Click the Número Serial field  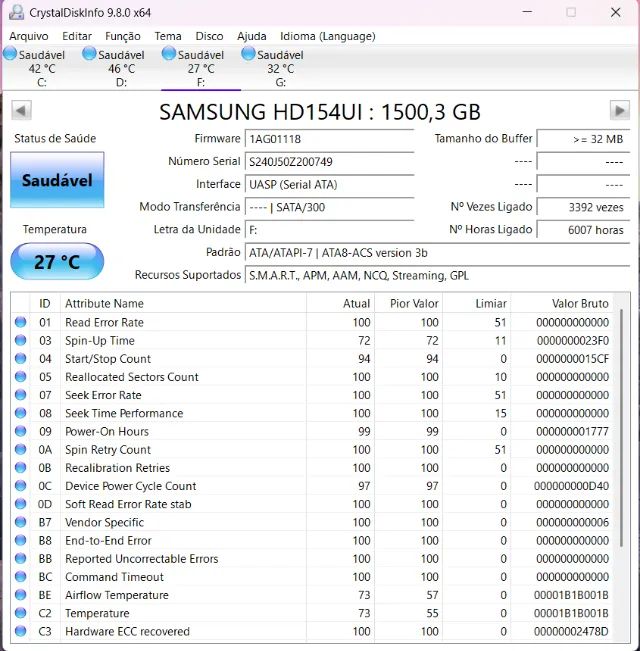pyautogui.click(x=330, y=162)
